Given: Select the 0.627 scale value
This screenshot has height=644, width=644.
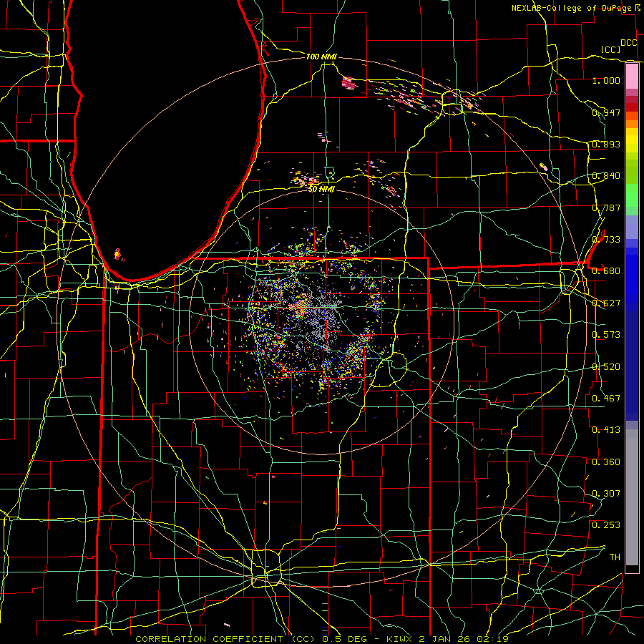Looking at the screenshot, I should coord(606,303).
